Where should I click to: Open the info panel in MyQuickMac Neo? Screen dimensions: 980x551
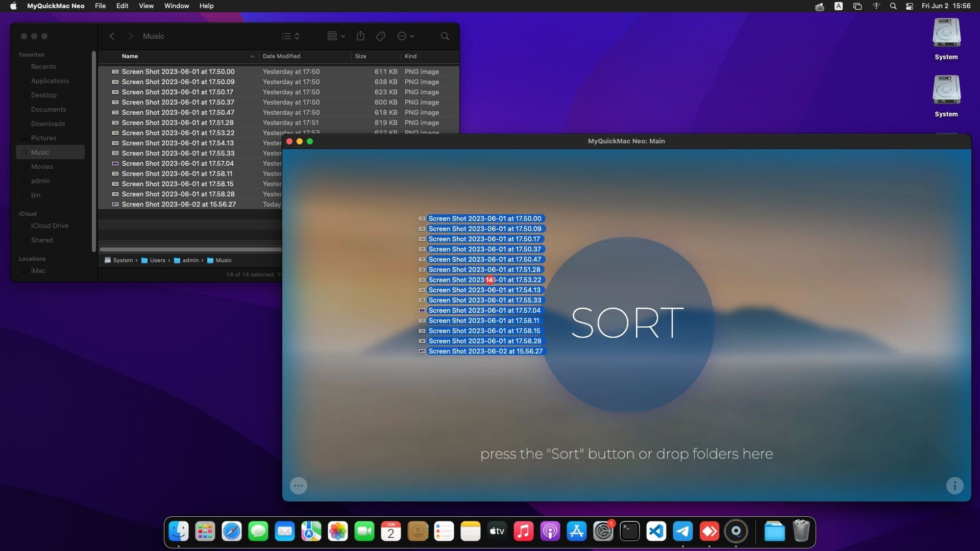pyautogui.click(x=955, y=486)
